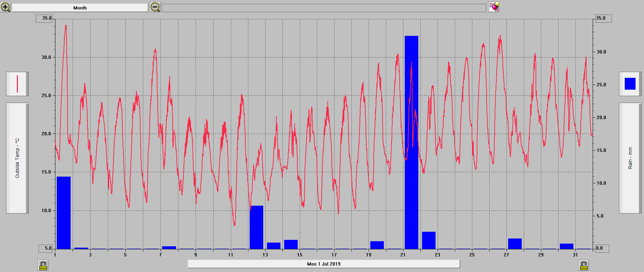644x272 pixels.
Task: Click the temperature peak on day 1
Action: click(x=66, y=26)
